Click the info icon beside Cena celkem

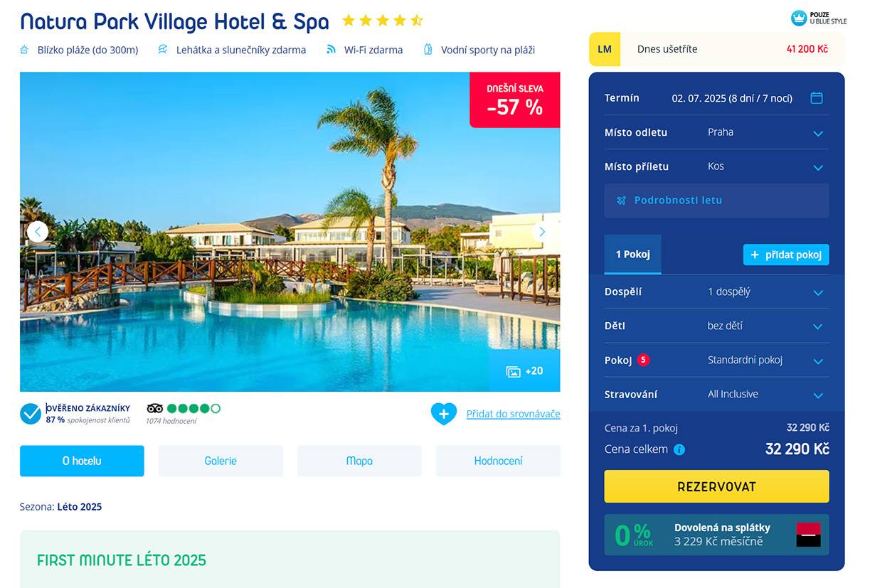coord(679,449)
